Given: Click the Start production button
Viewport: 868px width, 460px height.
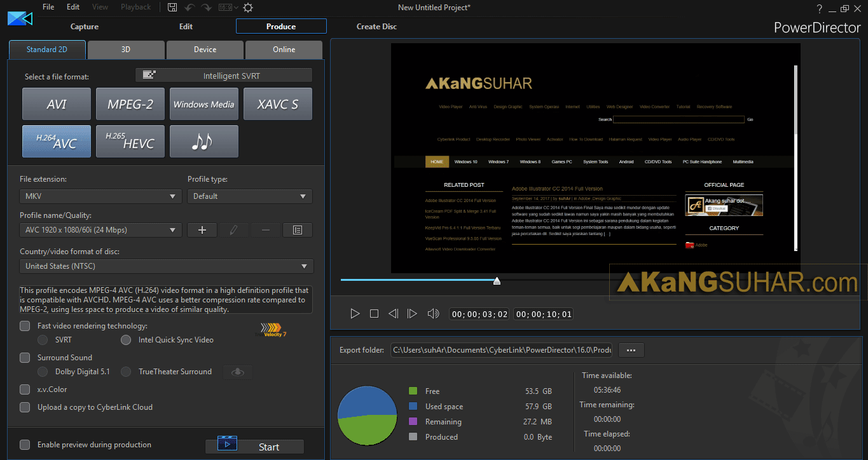Looking at the screenshot, I should coord(254,447).
